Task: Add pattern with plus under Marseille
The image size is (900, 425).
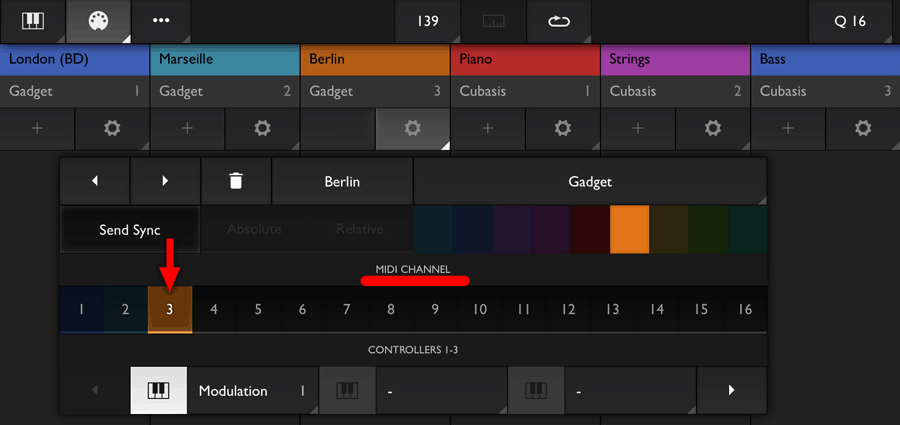Action: [x=187, y=129]
